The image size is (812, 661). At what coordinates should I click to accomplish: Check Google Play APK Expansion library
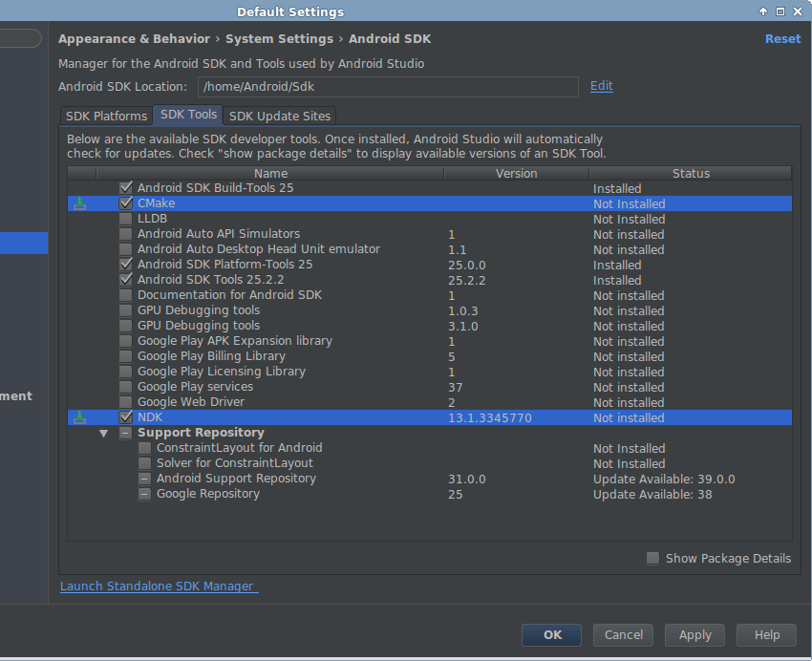(126, 341)
